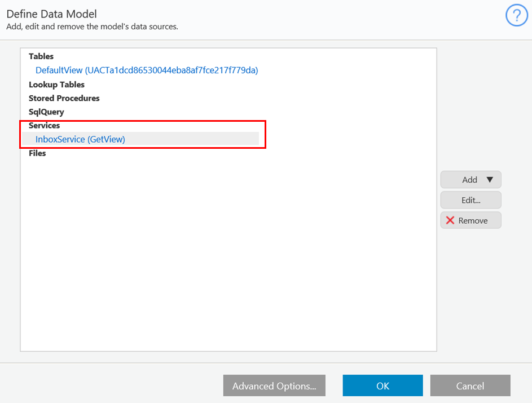532x403 pixels.
Task: Click the Remove button text
Action: (473, 220)
